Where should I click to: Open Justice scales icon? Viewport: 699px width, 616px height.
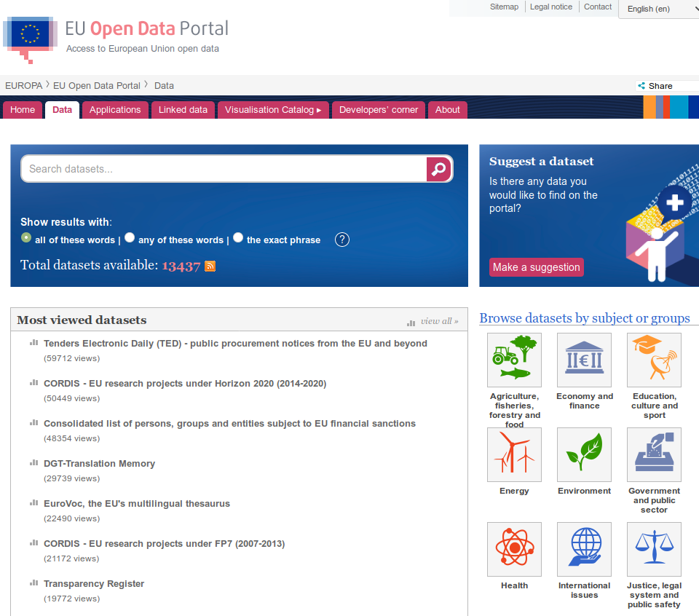pyautogui.click(x=654, y=549)
